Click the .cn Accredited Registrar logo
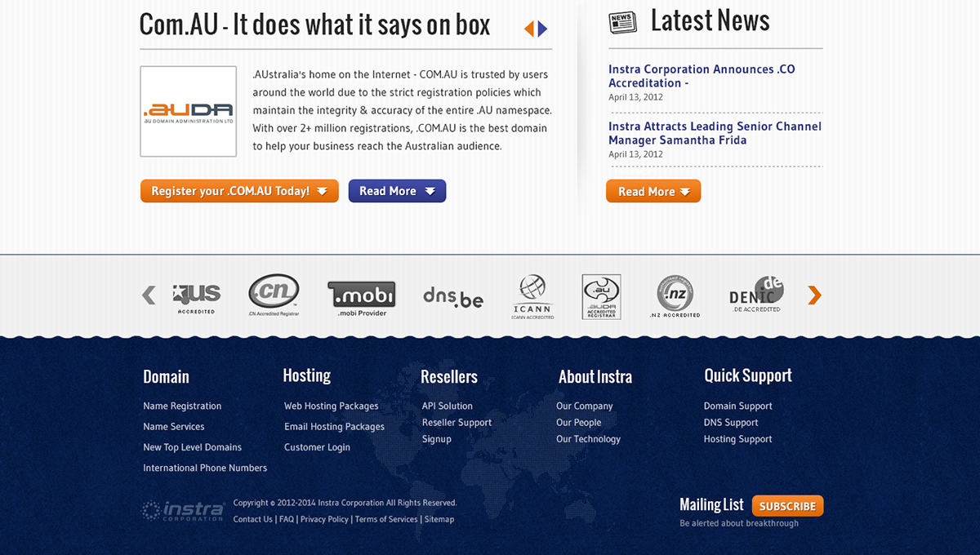Viewport: 980px width, 555px height. tap(274, 295)
